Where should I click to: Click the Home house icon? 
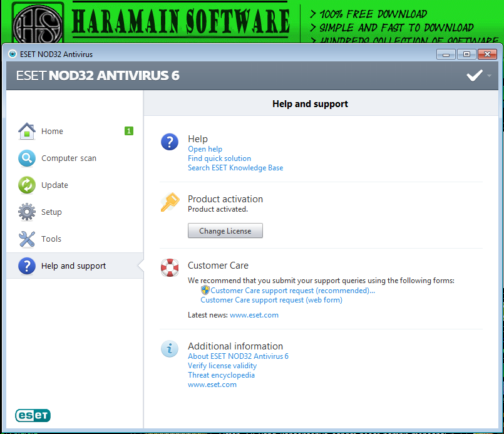[27, 131]
